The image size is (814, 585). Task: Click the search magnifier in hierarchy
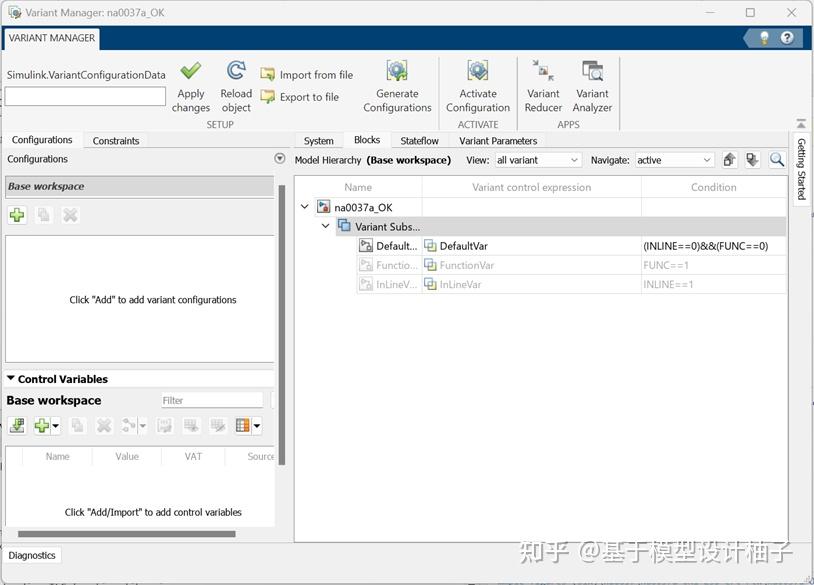pos(777,160)
